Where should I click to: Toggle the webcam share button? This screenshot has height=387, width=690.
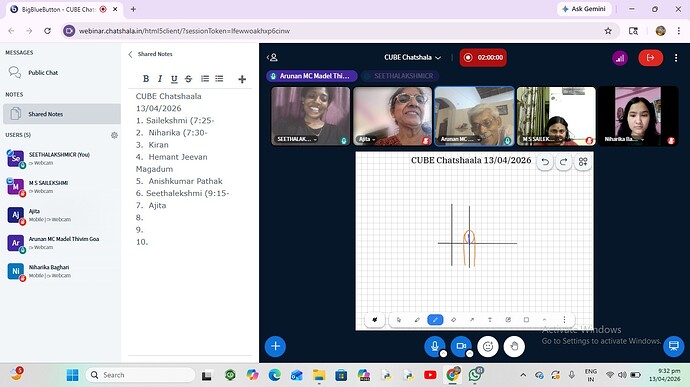click(x=461, y=346)
